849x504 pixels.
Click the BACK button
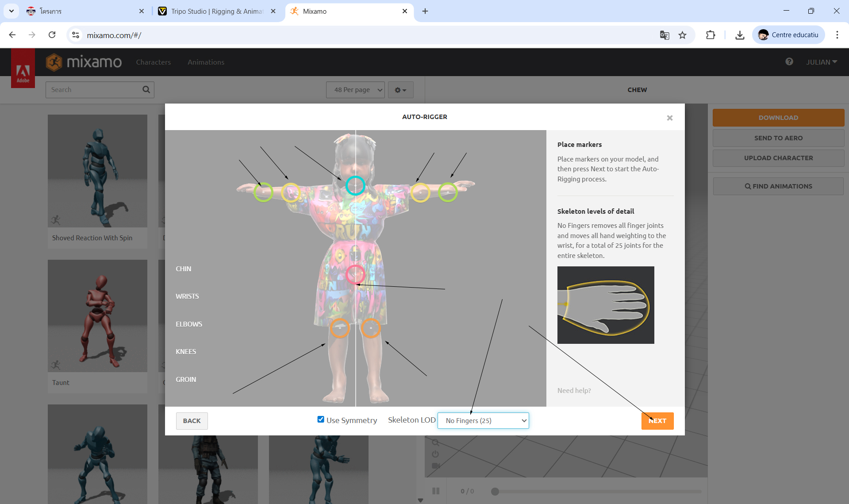(192, 421)
